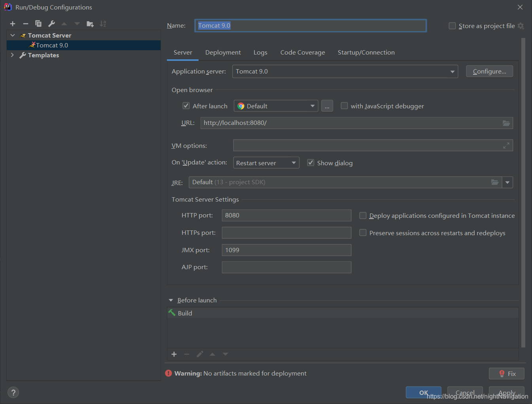This screenshot has height=404, width=532.
Task: Click the browse folder icon in JRE field
Action: click(x=495, y=182)
